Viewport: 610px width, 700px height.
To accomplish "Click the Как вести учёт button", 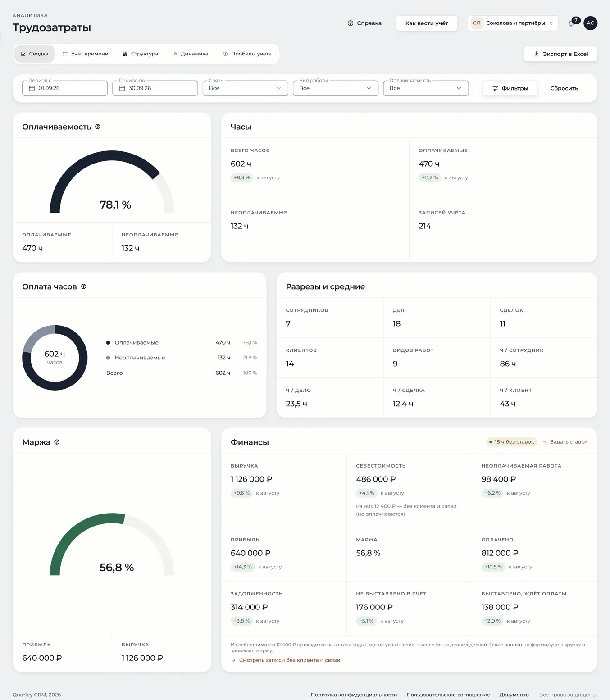I will (x=427, y=23).
